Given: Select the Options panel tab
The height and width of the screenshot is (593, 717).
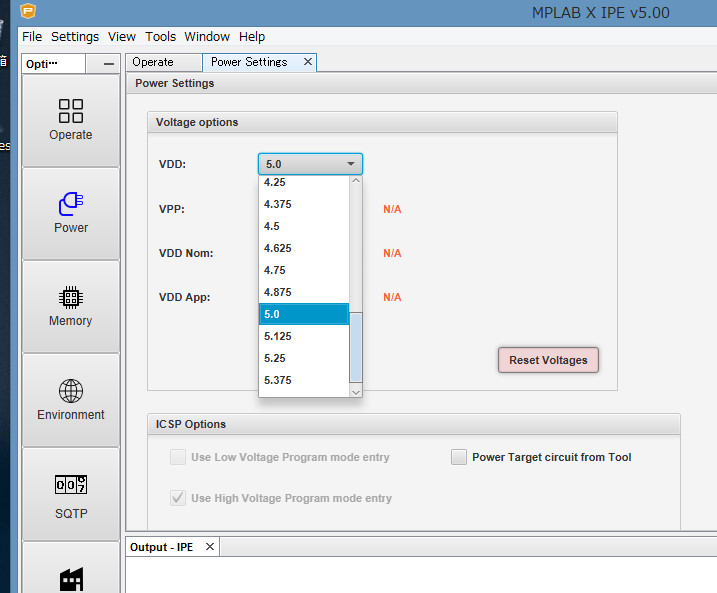Looking at the screenshot, I should (53, 64).
